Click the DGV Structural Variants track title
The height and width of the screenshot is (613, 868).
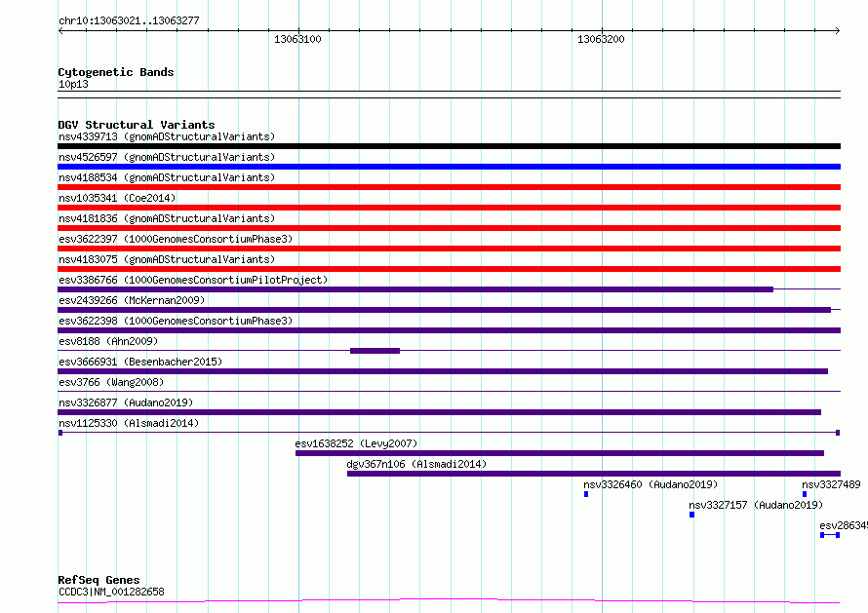tap(137, 125)
